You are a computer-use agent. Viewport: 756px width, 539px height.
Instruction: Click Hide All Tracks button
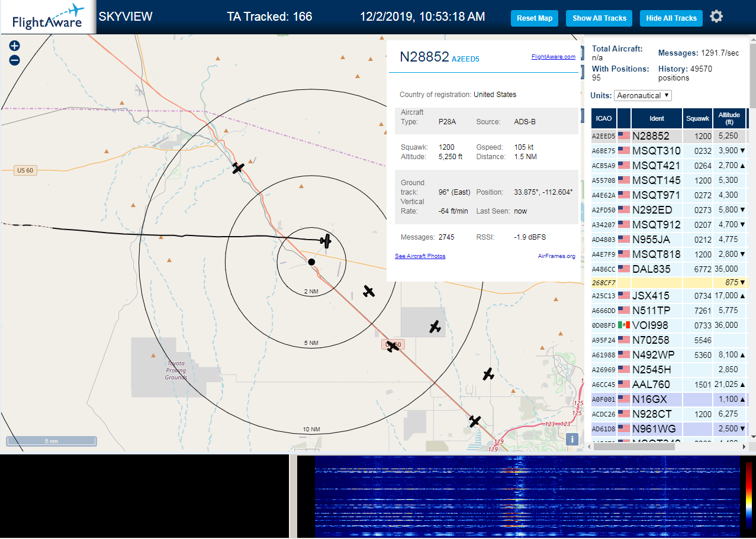click(671, 18)
